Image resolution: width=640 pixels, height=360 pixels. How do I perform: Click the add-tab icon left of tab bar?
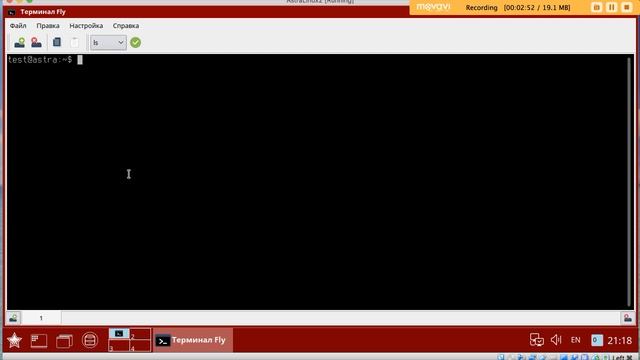(13, 318)
